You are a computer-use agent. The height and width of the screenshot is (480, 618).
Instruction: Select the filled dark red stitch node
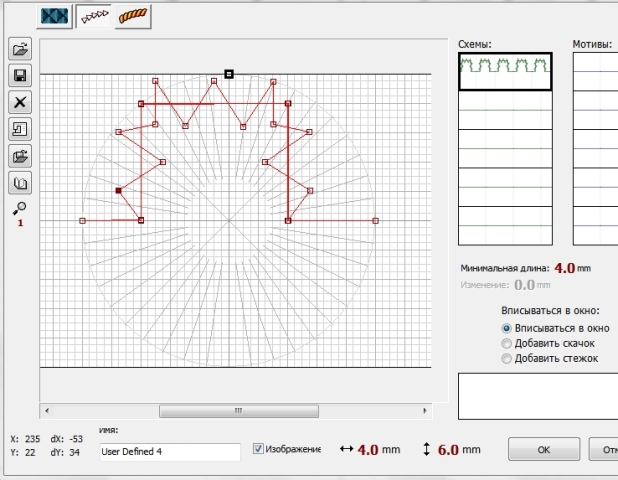coord(118,190)
